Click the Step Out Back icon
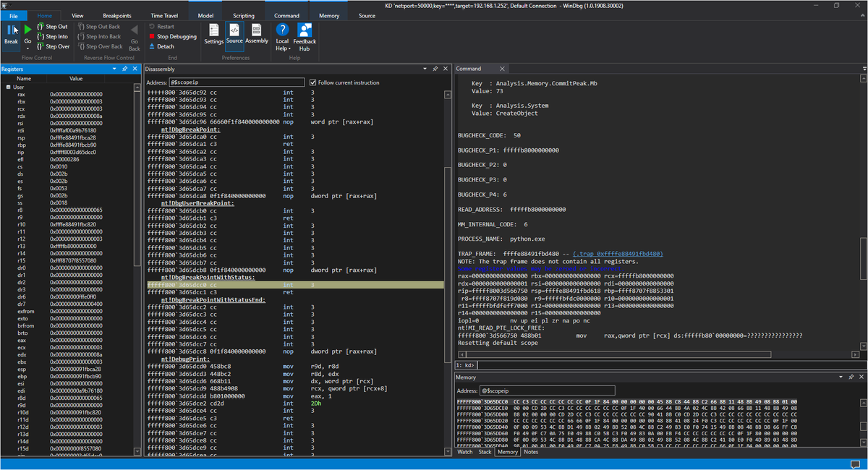 coord(80,27)
